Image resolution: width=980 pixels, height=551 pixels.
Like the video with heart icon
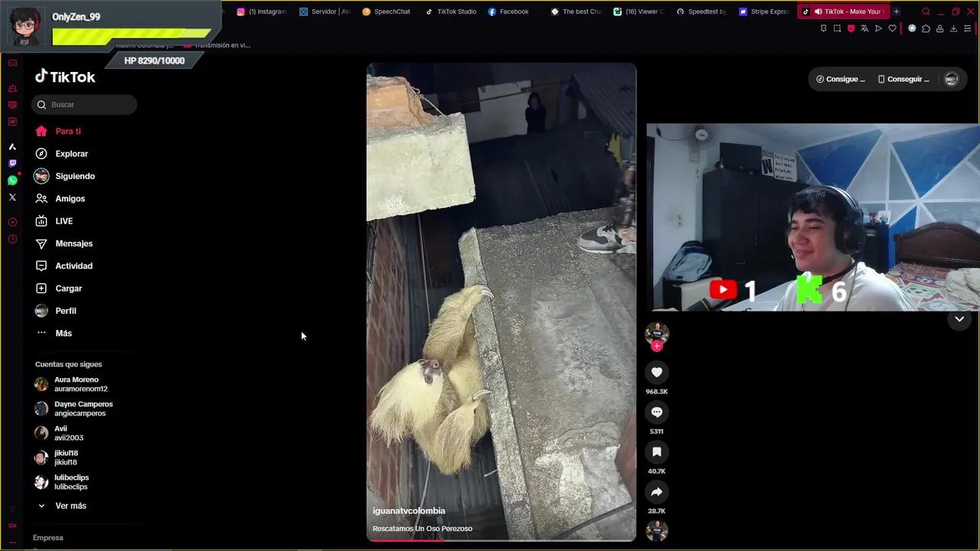click(x=656, y=372)
